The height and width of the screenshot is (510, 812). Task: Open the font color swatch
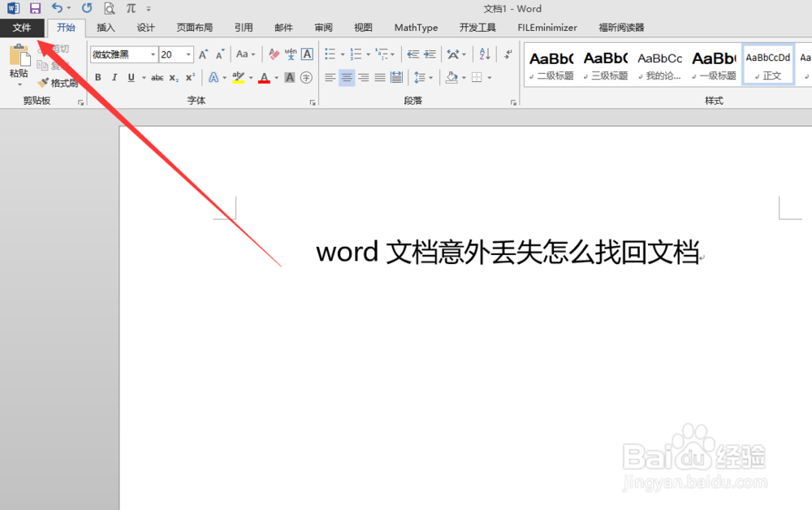(265, 77)
